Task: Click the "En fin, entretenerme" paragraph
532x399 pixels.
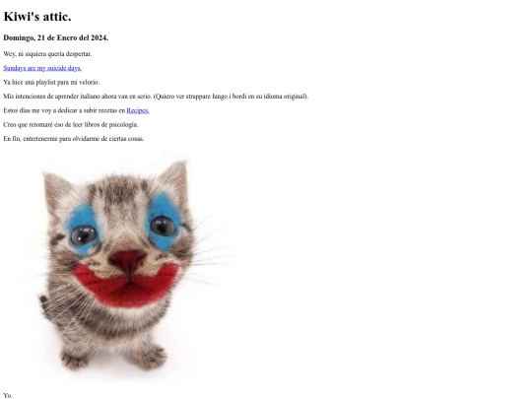Action: (x=74, y=139)
